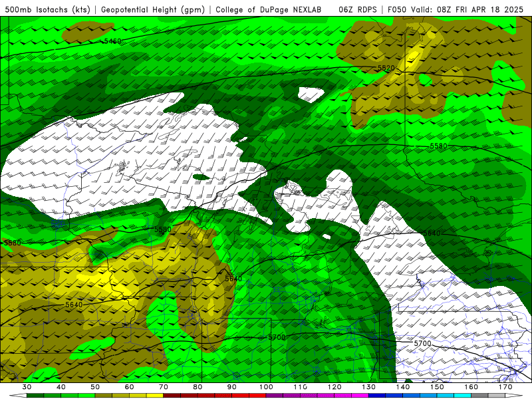Click the 'College of DuPage NEXLAB' credit text
The width and height of the screenshot is (532, 399).
click(x=269, y=10)
